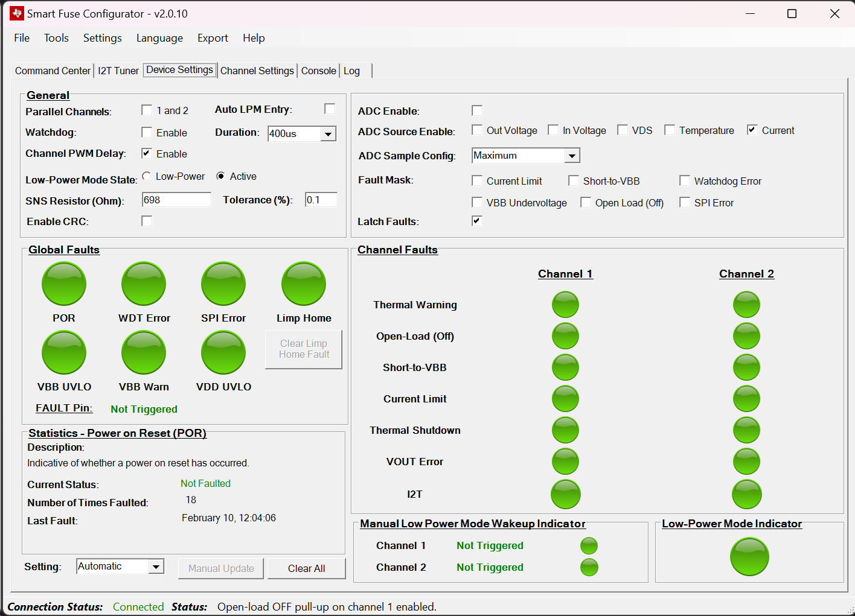Open the Tools menu
The height and width of the screenshot is (616, 855).
tap(56, 38)
